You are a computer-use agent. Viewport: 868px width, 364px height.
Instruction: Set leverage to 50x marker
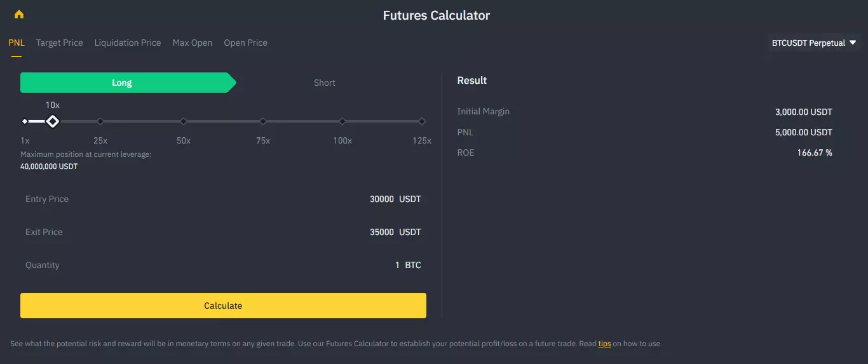click(184, 121)
